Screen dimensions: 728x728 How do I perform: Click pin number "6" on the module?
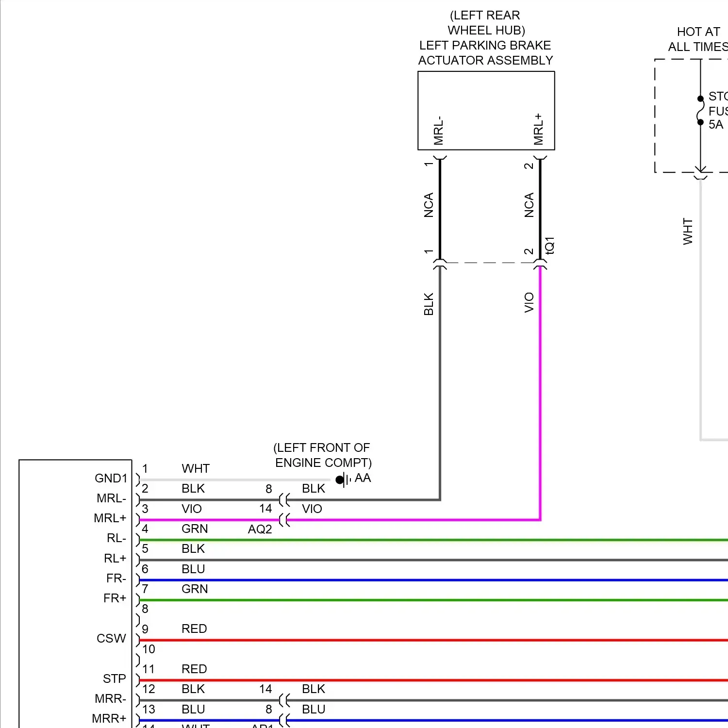[145, 569]
